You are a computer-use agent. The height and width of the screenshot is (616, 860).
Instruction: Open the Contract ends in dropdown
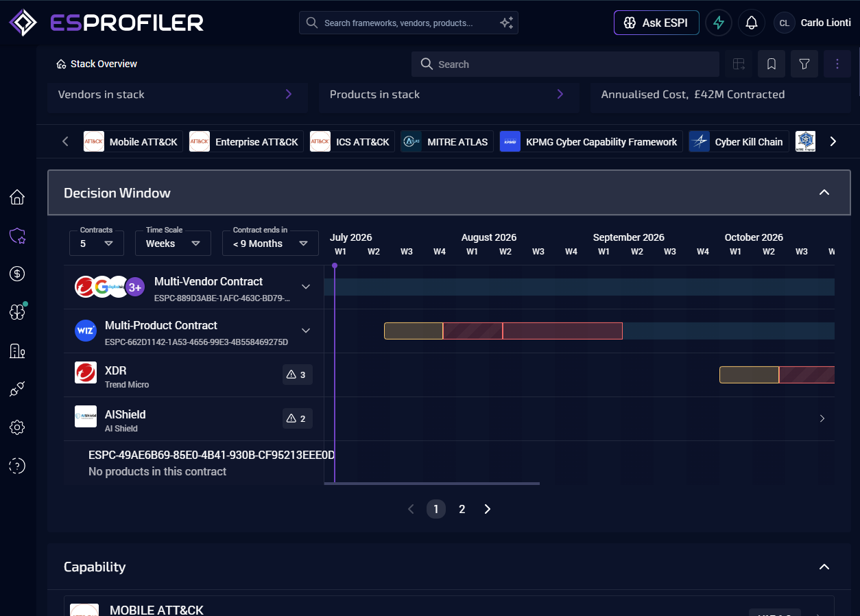[270, 244]
